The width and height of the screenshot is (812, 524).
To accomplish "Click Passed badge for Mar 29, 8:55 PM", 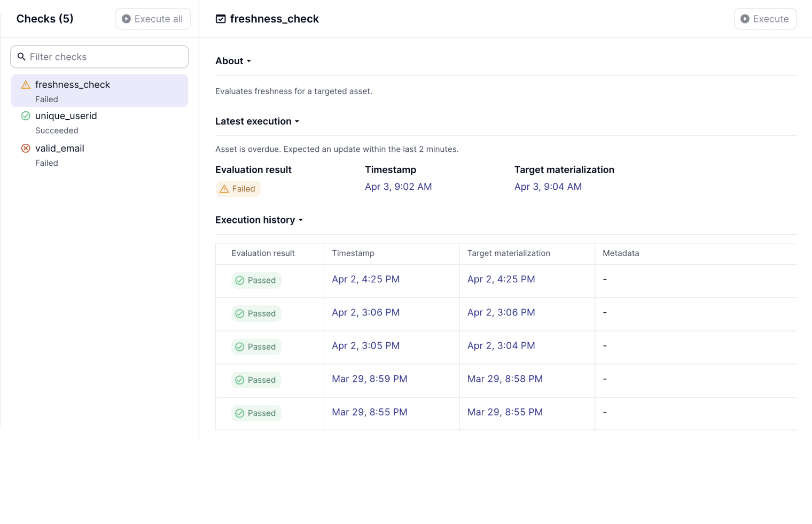I will click(256, 413).
